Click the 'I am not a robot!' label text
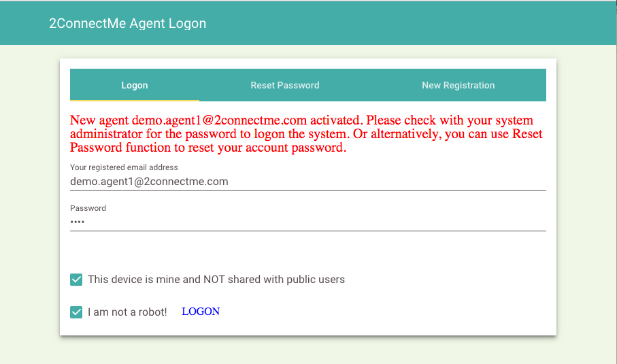Screen dimensions: 617x364 click(x=127, y=312)
